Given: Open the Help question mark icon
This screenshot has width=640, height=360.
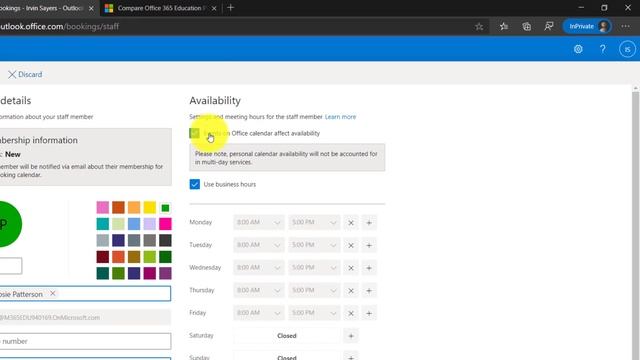Looking at the screenshot, I should click(x=602, y=49).
